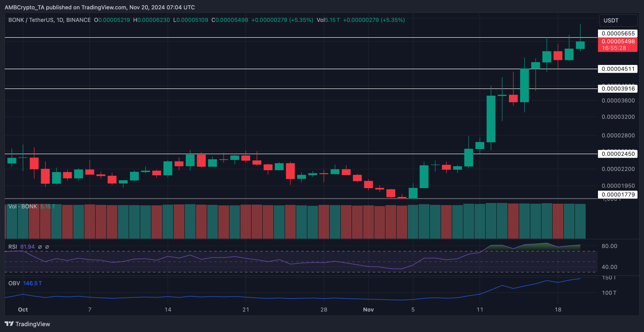This screenshot has height=332, width=644.
Task: Click the second RSI circle icon
Action: tap(47, 247)
